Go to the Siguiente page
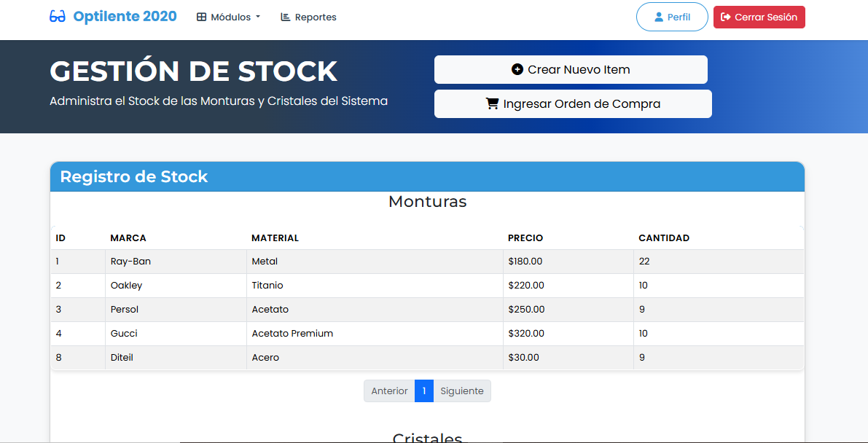 [x=461, y=391]
